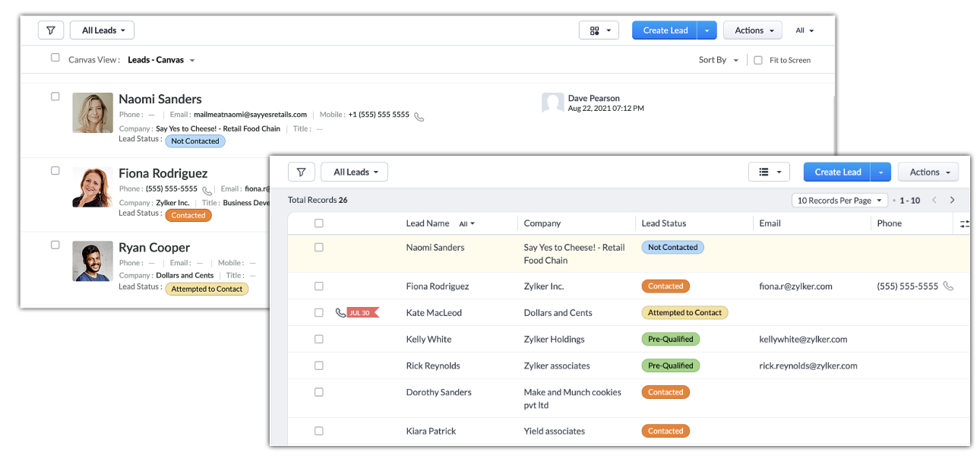Click Pre-Qualified badge on Kelly White row
Image resolution: width=980 pixels, height=468 pixels.
click(671, 340)
